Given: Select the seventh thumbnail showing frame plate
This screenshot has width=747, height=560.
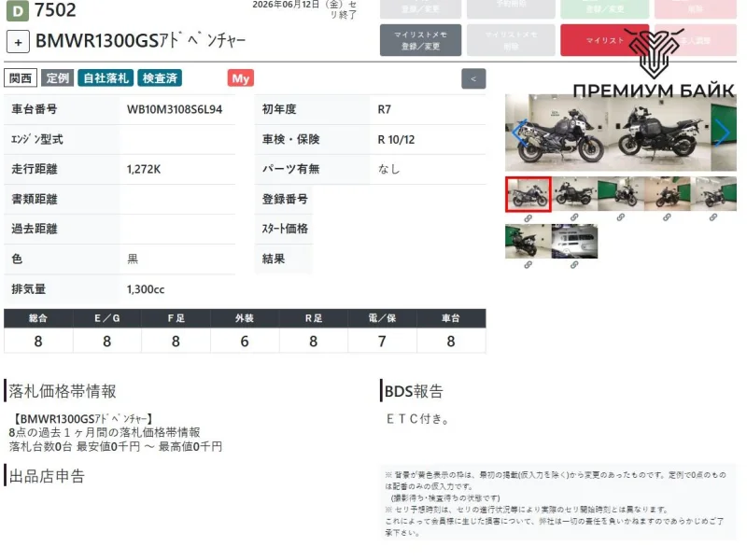Looking at the screenshot, I should pos(574,242).
